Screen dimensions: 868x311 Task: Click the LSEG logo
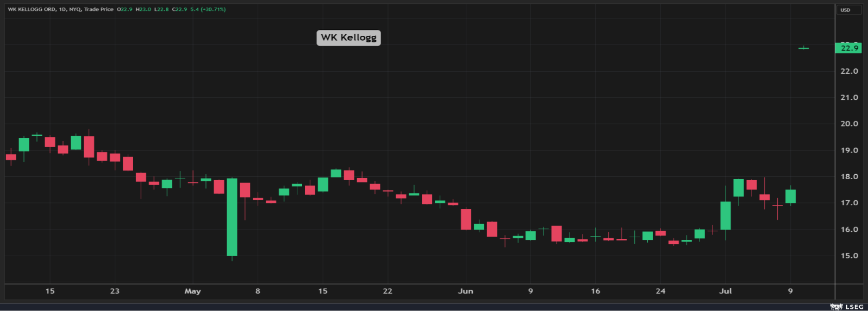848,307
